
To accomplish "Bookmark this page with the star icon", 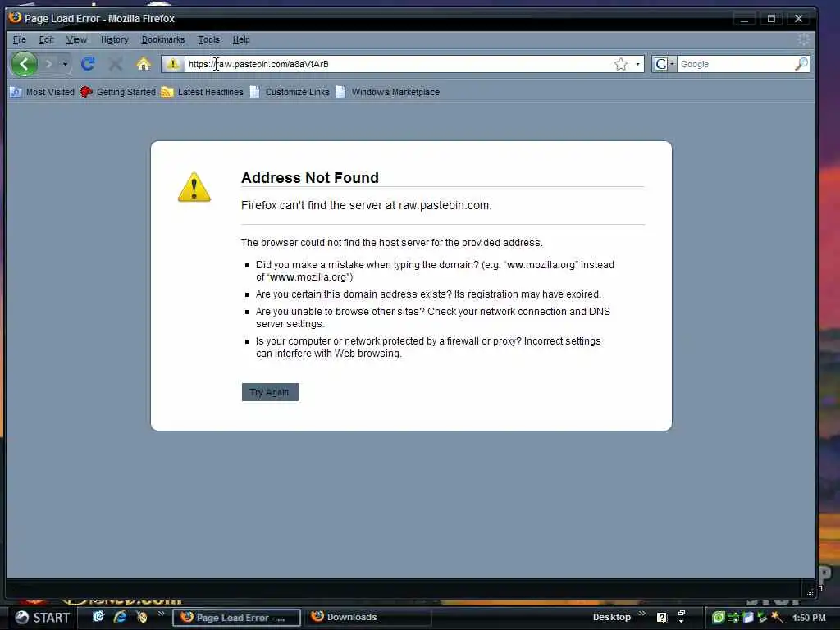I will [621, 64].
